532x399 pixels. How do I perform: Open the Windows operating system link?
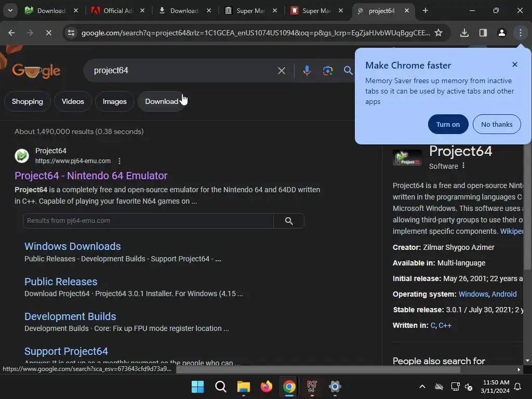pos(473,294)
